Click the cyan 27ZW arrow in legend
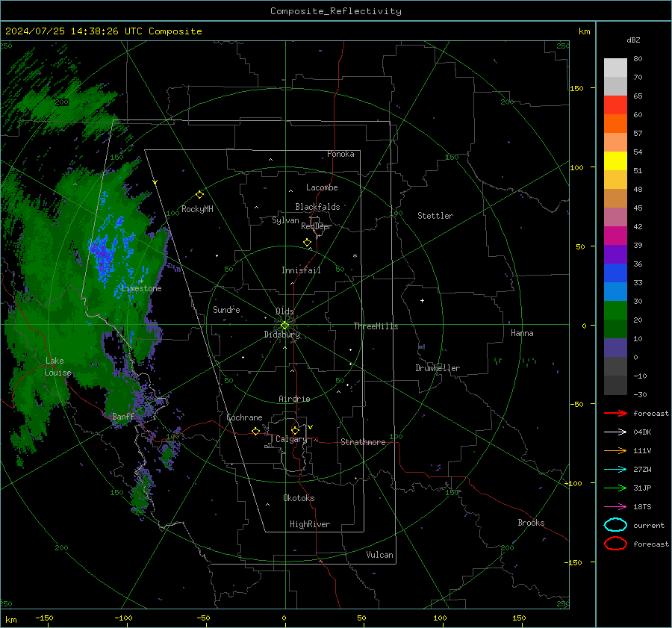Screen dimensions: 672x628 (615, 470)
